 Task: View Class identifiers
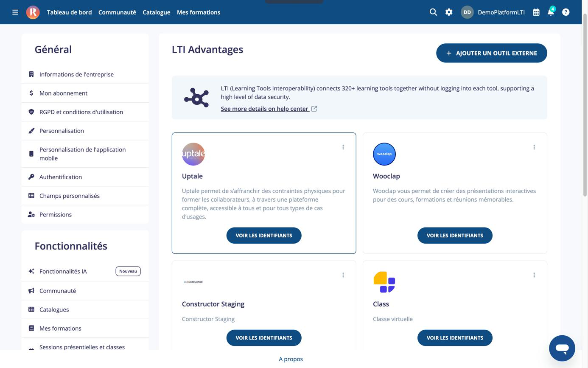click(455, 338)
